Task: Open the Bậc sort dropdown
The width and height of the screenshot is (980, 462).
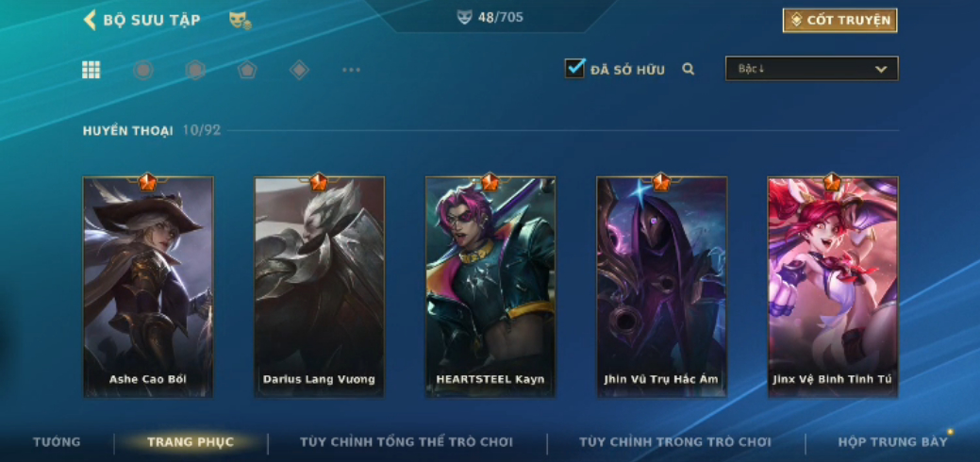Action: point(812,69)
